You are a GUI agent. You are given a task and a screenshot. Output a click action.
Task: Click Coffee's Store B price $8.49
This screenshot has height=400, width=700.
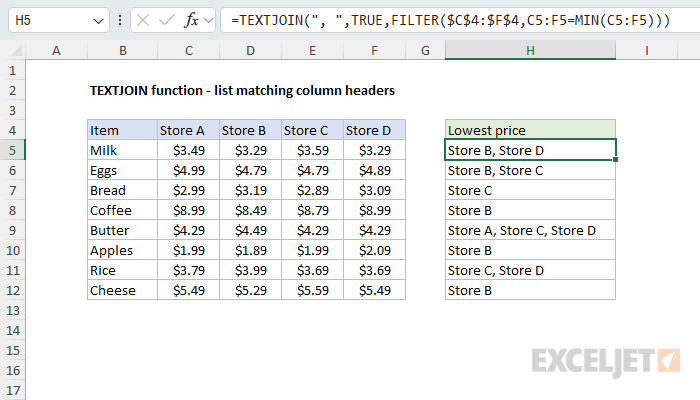[x=250, y=210]
